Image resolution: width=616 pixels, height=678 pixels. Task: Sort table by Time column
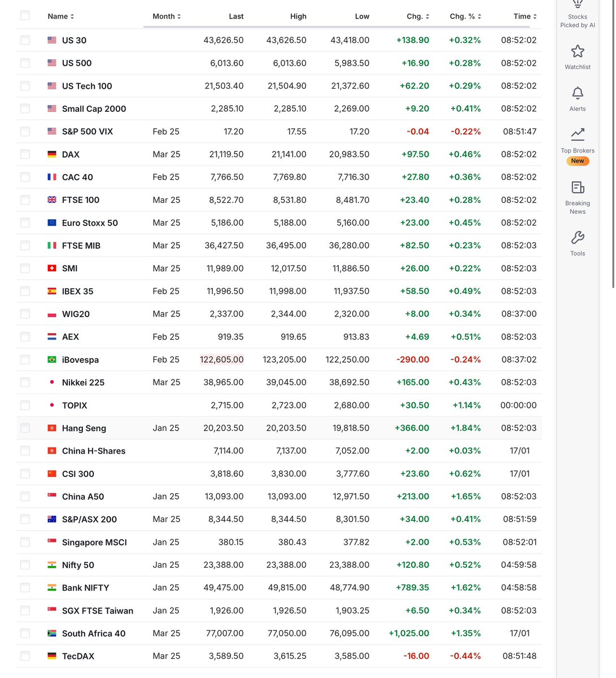(x=525, y=16)
